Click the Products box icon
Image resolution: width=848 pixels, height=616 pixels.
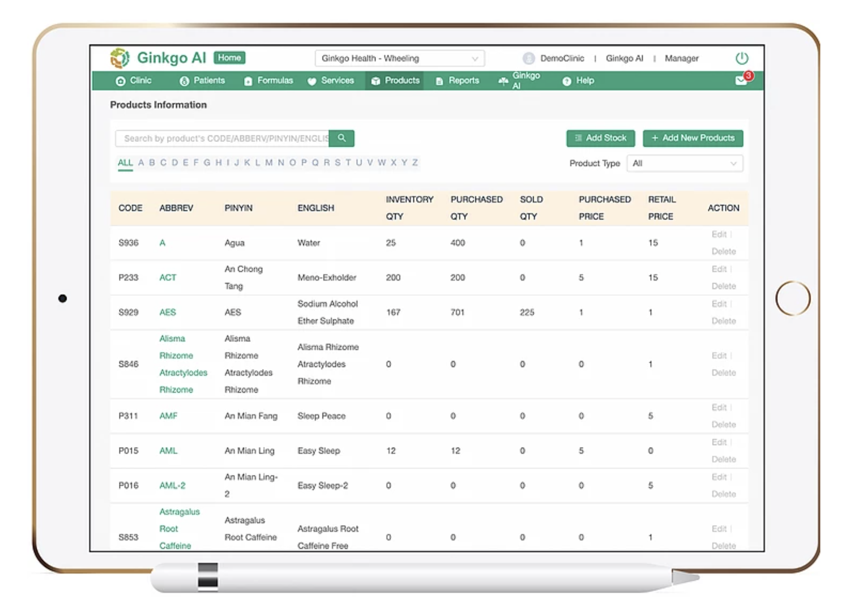point(375,81)
